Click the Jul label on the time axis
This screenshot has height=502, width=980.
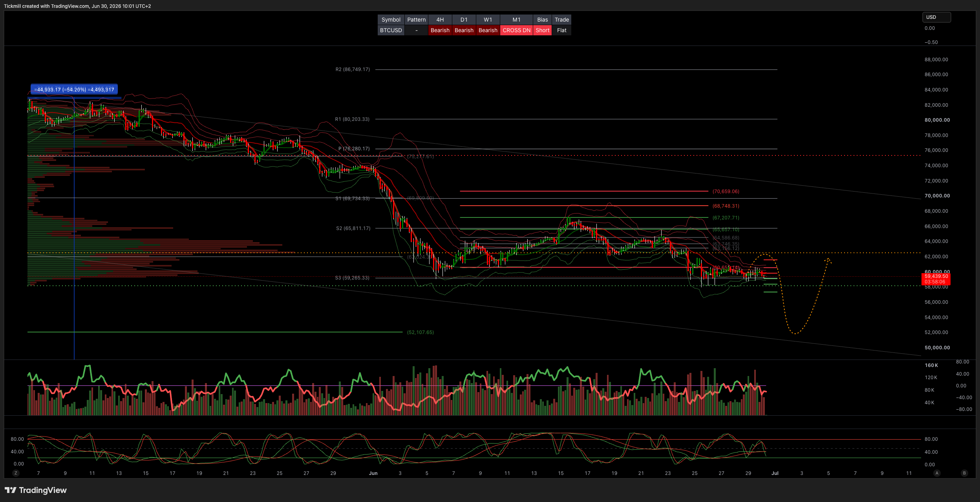click(x=775, y=473)
